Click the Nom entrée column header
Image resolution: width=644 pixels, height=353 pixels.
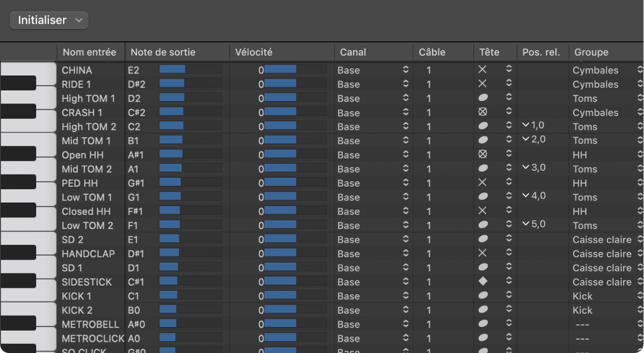(89, 52)
